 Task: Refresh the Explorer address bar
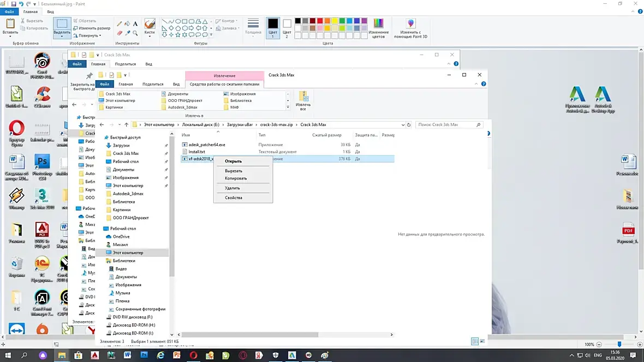(409, 125)
